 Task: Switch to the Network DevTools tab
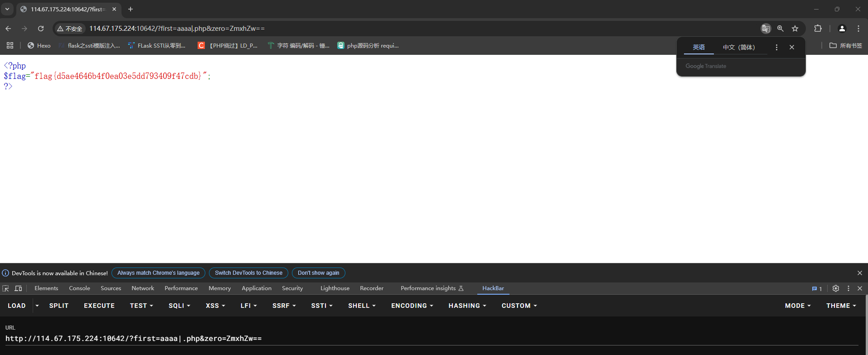[x=143, y=288]
